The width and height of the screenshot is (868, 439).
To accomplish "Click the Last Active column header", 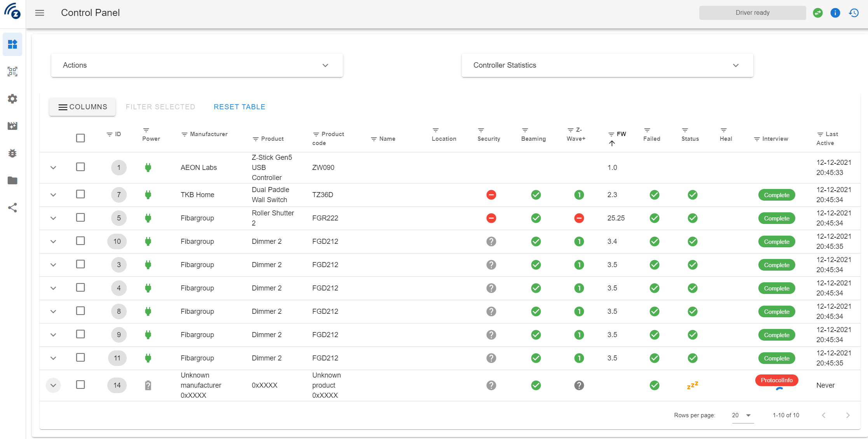I will tap(827, 138).
